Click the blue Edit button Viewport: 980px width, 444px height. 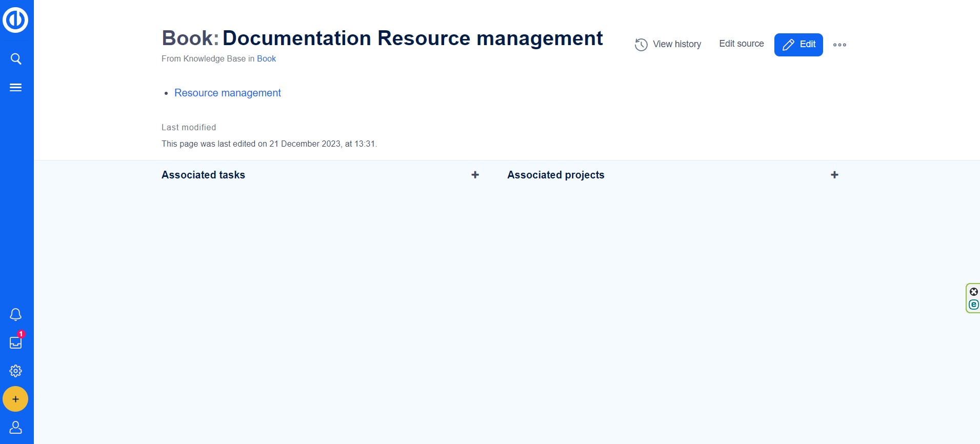(798, 45)
